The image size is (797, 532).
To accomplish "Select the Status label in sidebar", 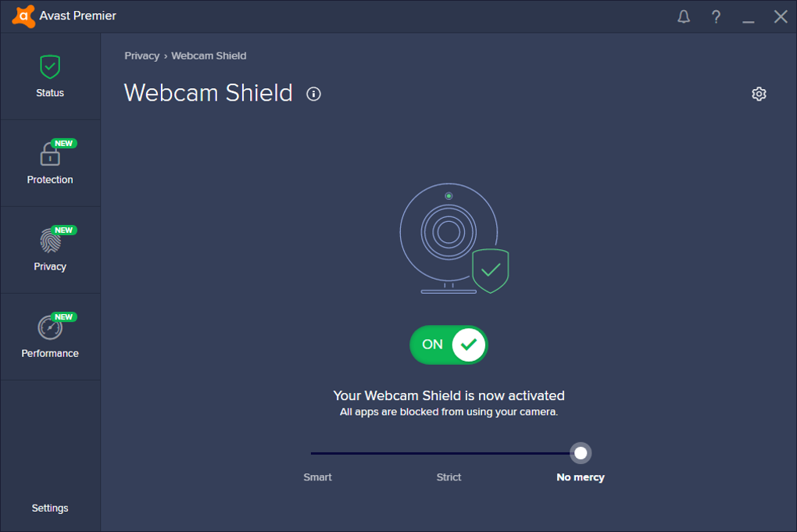I will click(50, 93).
